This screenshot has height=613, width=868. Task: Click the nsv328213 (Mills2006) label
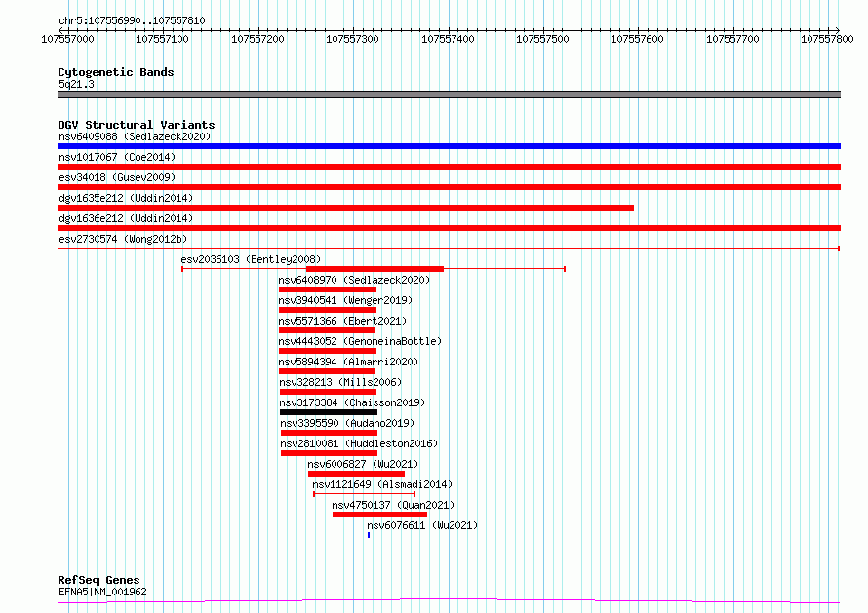coord(340,382)
